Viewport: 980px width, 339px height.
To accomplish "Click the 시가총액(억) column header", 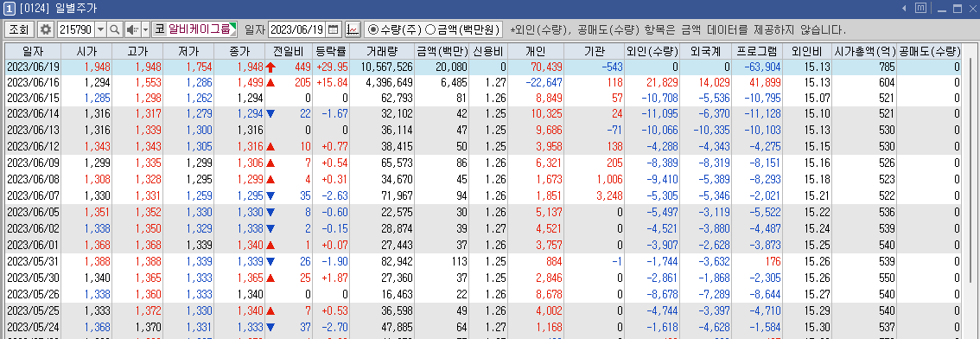I will 865,51.
